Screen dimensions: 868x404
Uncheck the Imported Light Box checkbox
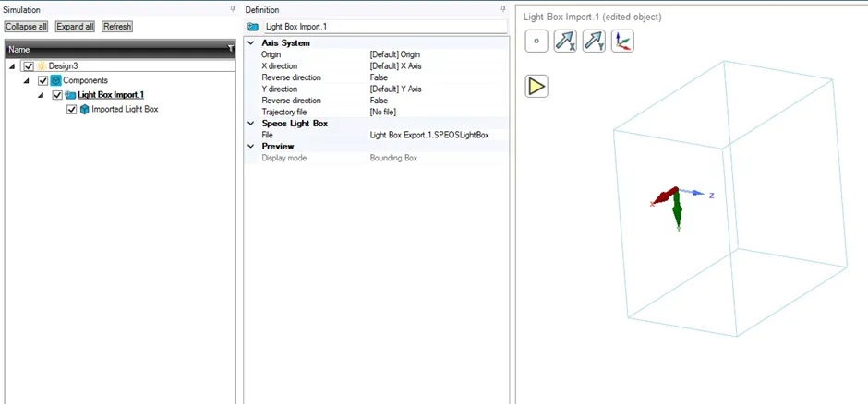71,110
